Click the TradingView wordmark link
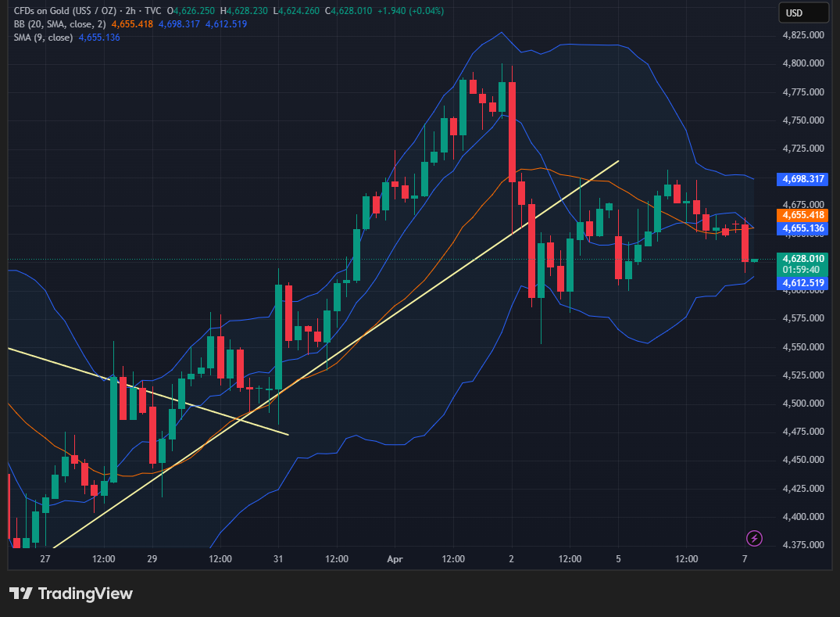This screenshot has height=617, width=840. point(84,594)
